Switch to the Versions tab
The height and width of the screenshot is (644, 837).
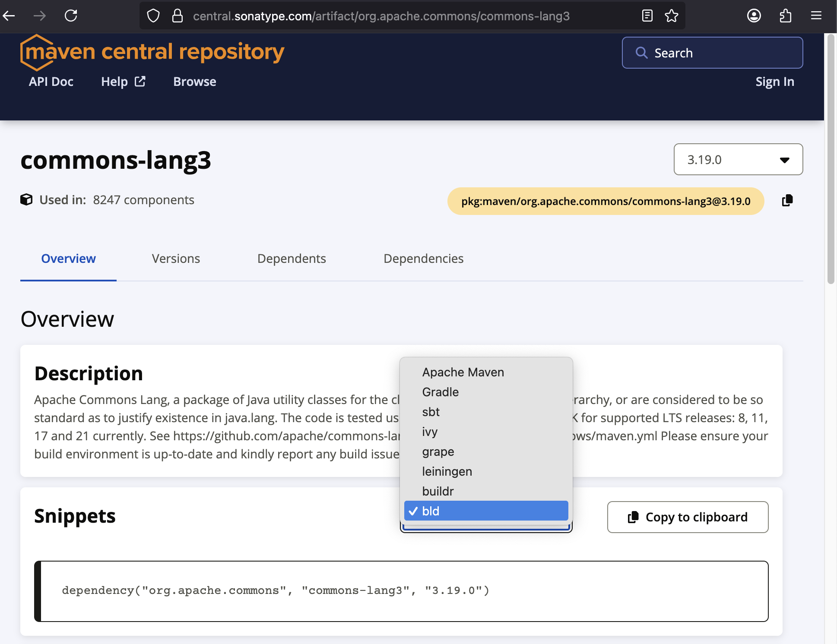176,259
